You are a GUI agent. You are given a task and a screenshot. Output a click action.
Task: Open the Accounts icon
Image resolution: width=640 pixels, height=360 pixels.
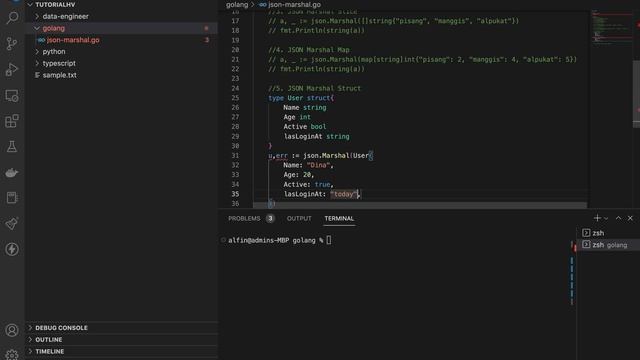pos(12,330)
